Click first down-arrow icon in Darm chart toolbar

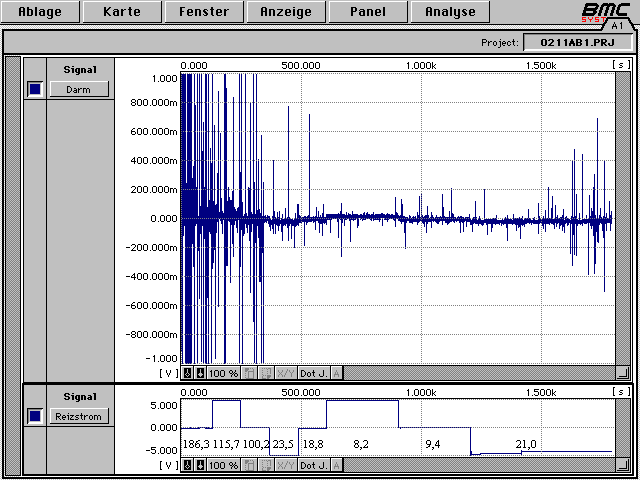187,373
